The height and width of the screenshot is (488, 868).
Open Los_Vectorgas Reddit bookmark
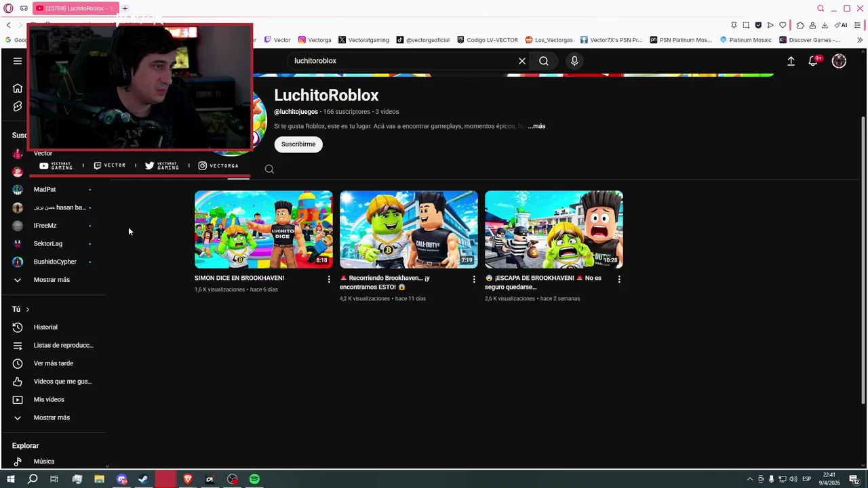[x=549, y=40]
